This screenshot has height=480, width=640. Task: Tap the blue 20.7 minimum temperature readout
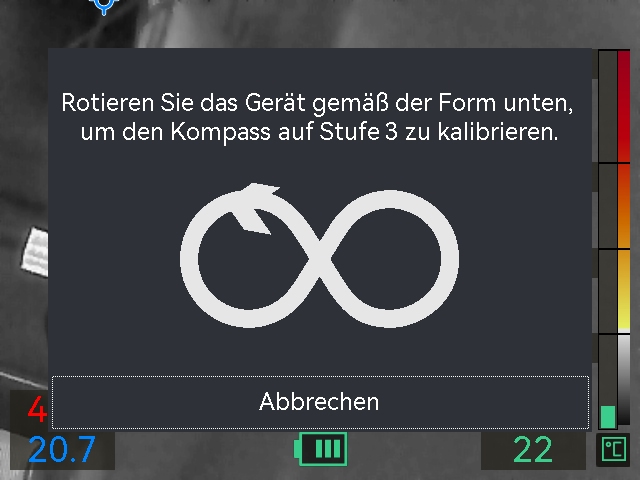click(x=62, y=450)
